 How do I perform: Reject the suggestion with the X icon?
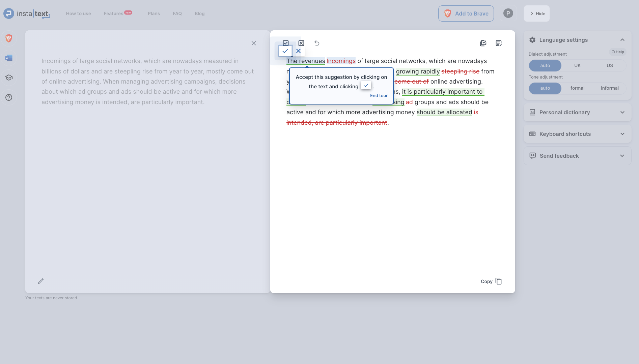[298, 51]
